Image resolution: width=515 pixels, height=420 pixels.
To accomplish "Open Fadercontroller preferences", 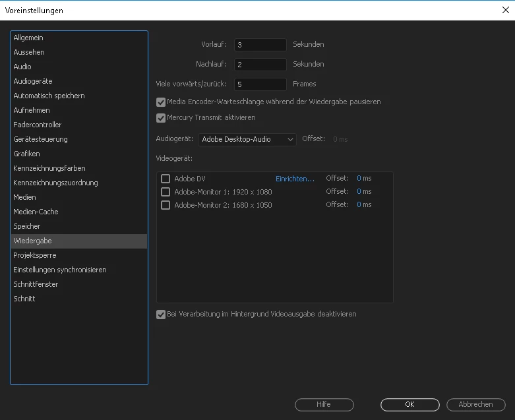I will (x=79, y=125).
